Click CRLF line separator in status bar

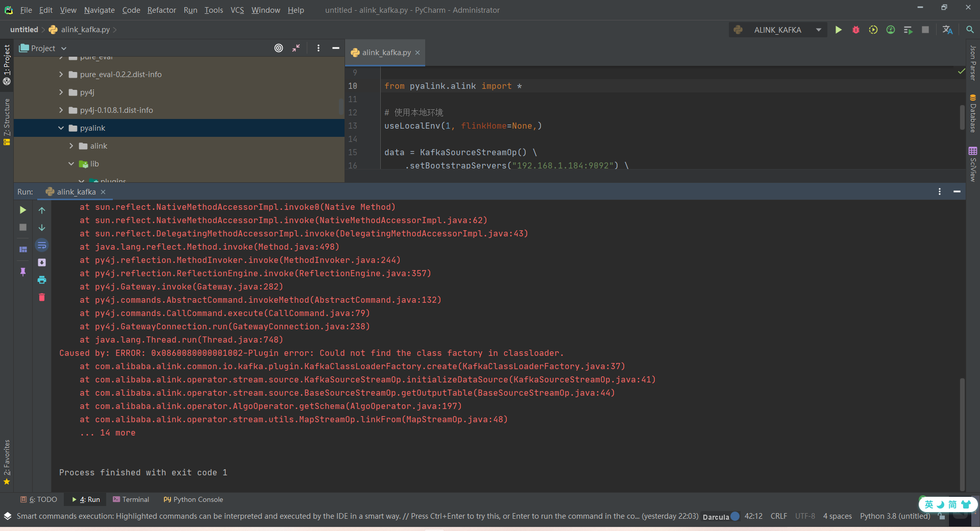pyautogui.click(x=778, y=516)
